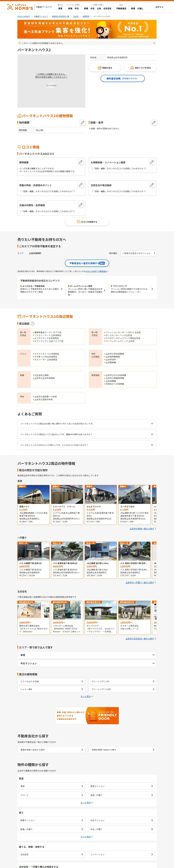
Task: Open the 若葉ハイツ rental listing card
Action: (x=33, y=504)
